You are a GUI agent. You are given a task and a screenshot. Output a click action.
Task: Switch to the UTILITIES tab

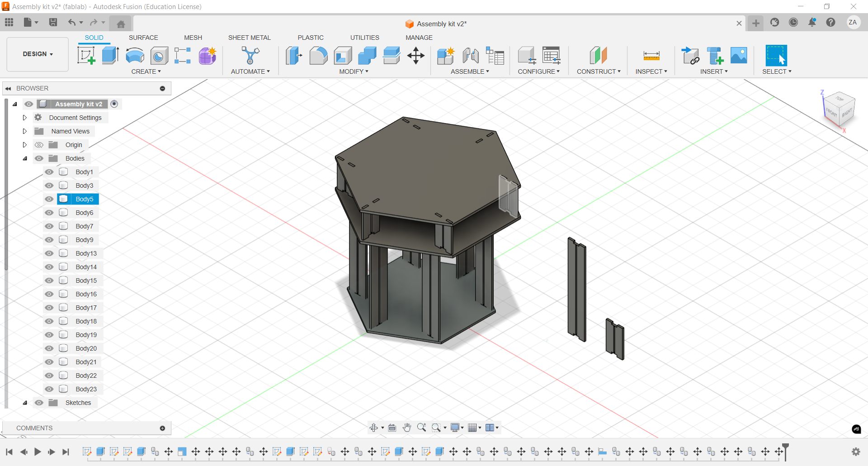point(365,38)
